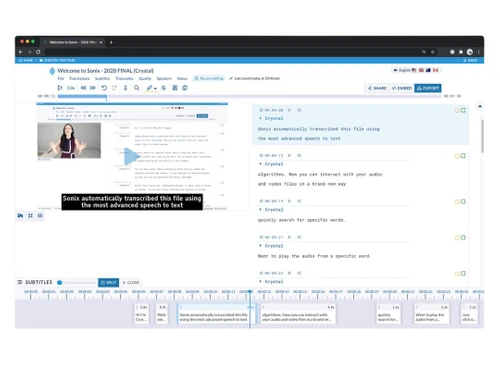
Task: Click the down-arrow icon next to redo
Action: click(x=125, y=88)
